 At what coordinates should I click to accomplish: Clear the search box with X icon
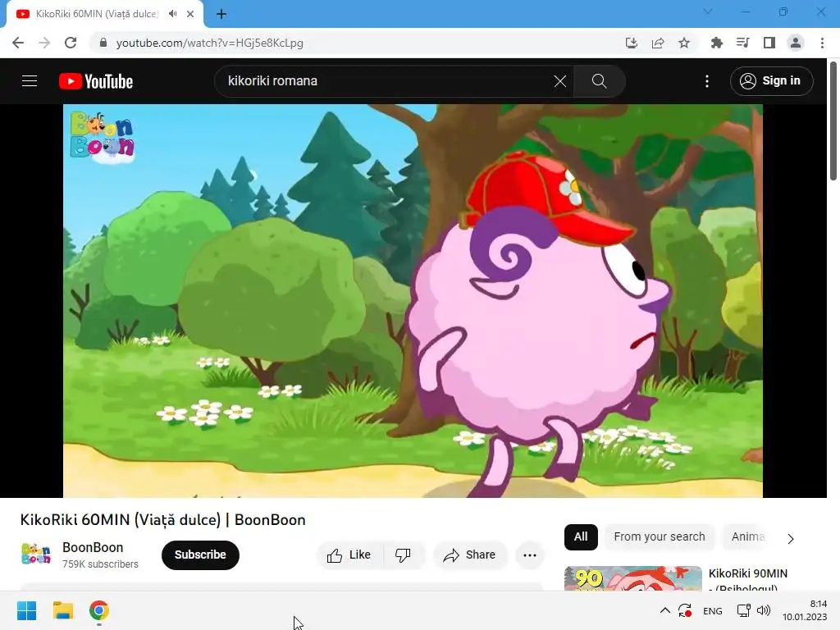coord(559,81)
